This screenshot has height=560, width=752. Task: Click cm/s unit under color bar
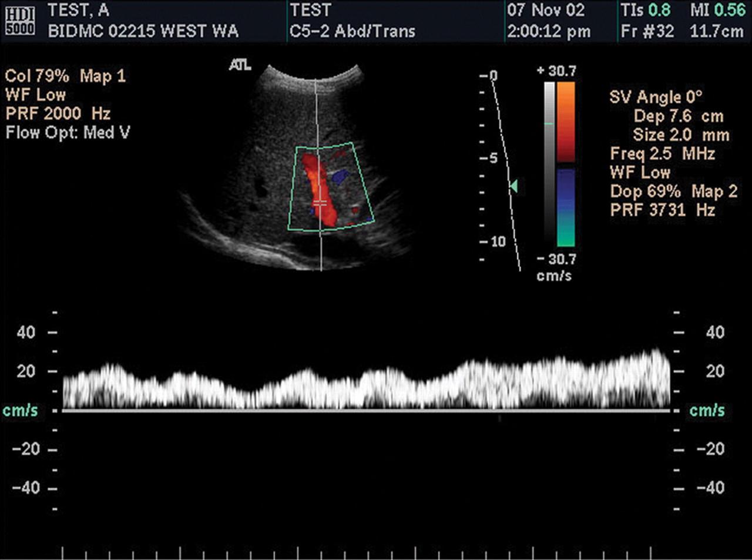pos(554,276)
